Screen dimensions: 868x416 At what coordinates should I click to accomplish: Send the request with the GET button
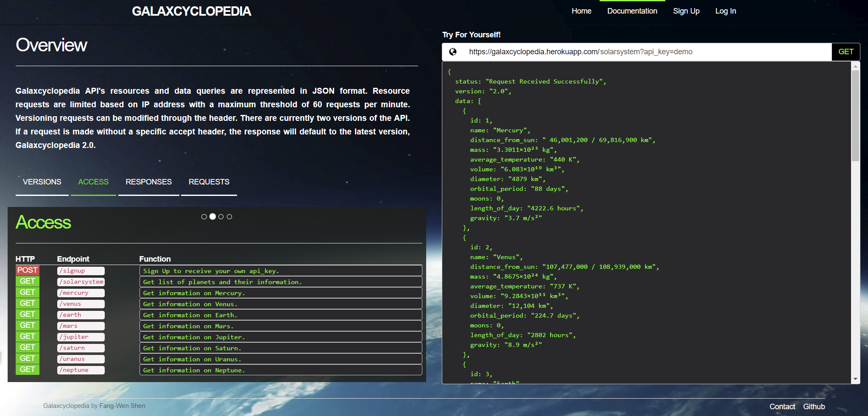tap(846, 52)
